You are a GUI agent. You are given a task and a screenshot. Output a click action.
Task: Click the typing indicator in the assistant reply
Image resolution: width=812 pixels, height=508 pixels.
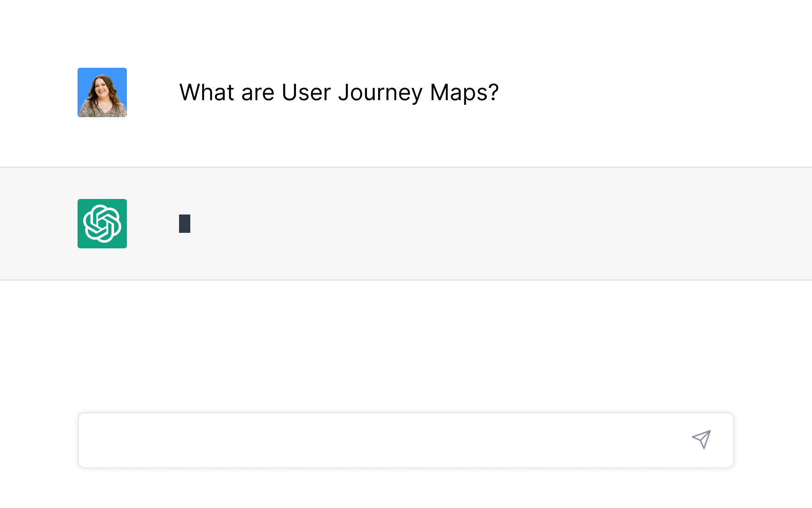[185, 223]
